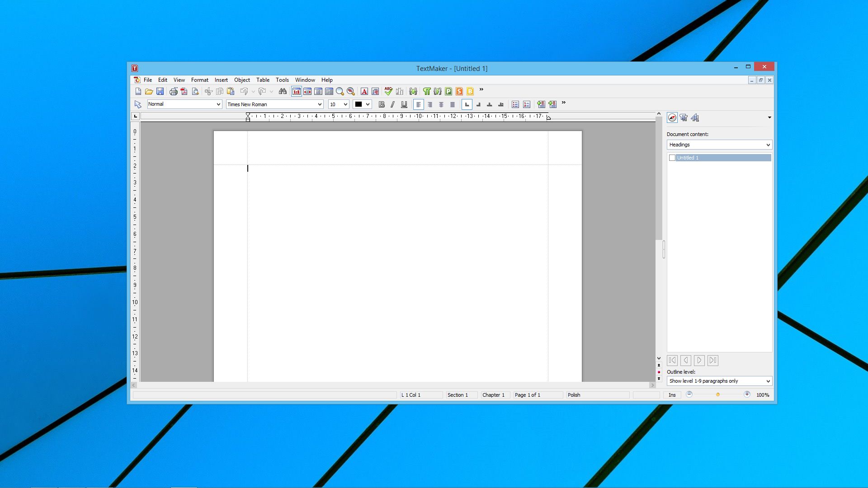Click the binoculars Search icon
The width and height of the screenshot is (868, 488).
pos(283,91)
